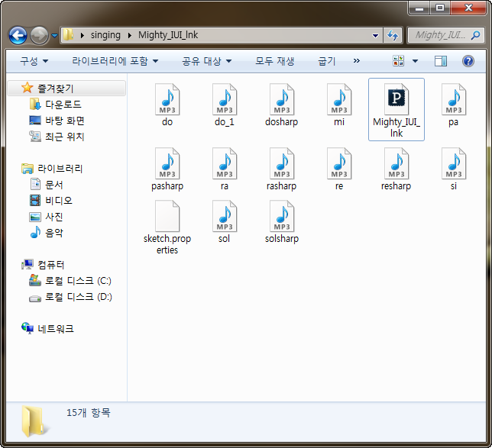This screenshot has height=448, width=492.
Task: Expand root breadcrumb arrow before singing
Action: pyautogui.click(x=83, y=35)
